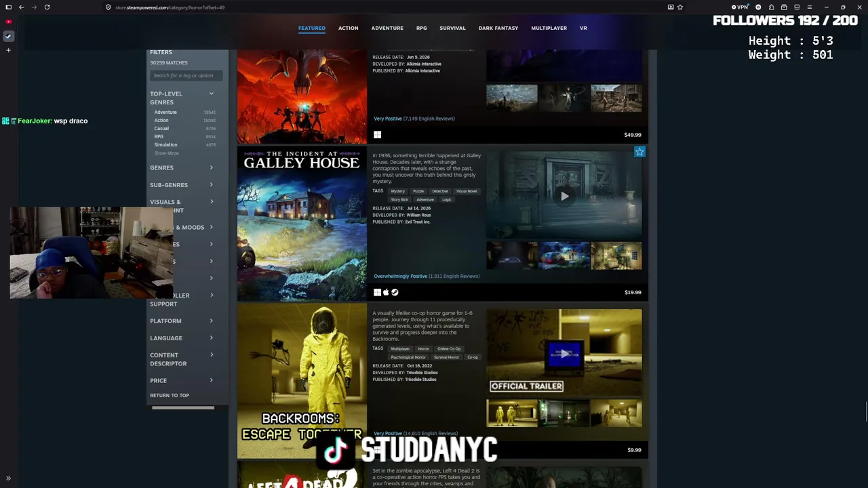Open the Online Co-Op tag on Backrooms

(449, 349)
